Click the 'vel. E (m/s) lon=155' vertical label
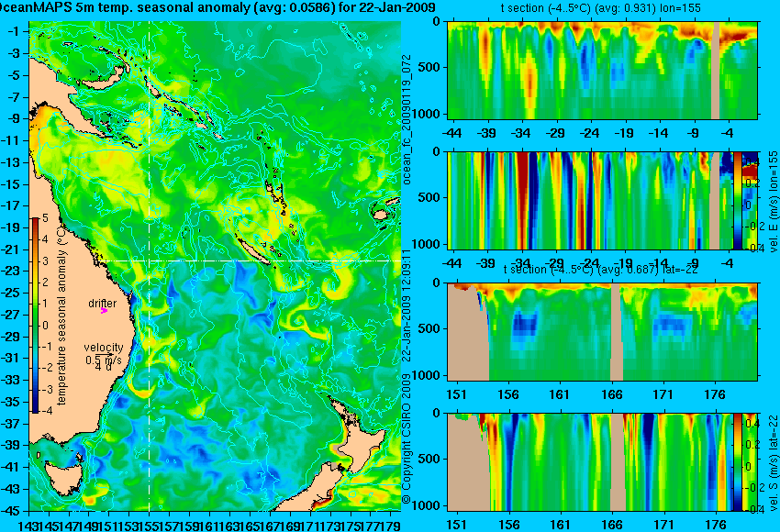 tap(773, 202)
